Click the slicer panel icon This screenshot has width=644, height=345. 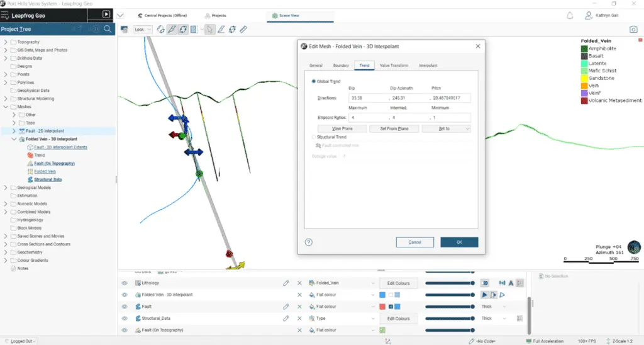194,29
